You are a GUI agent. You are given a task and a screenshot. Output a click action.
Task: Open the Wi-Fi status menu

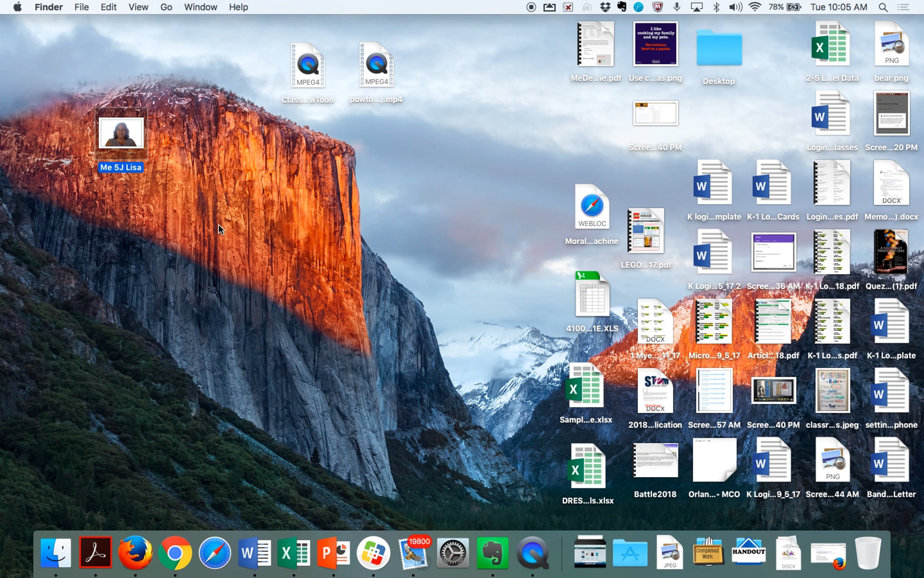755,7
